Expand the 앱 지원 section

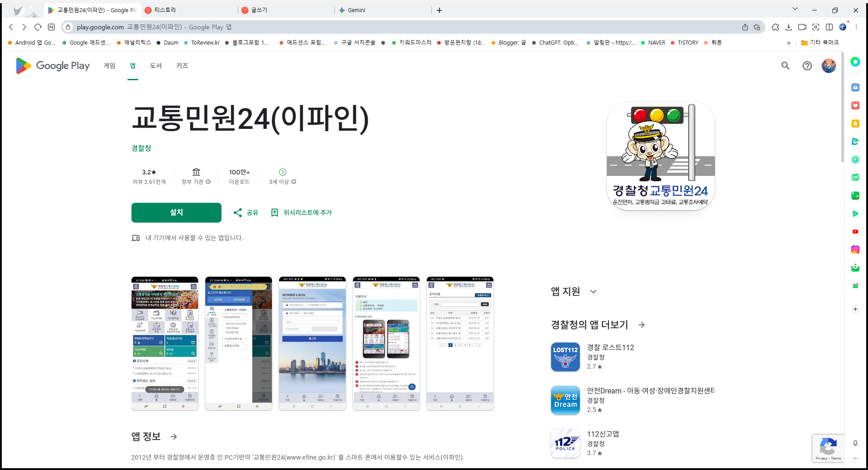pyautogui.click(x=593, y=292)
